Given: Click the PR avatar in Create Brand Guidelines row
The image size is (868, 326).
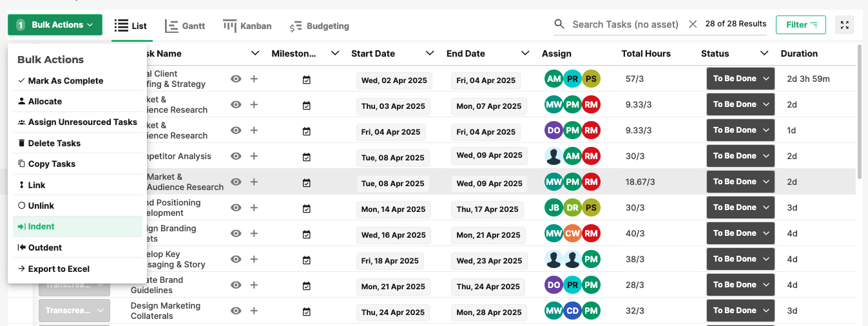Looking at the screenshot, I should click(x=572, y=285).
